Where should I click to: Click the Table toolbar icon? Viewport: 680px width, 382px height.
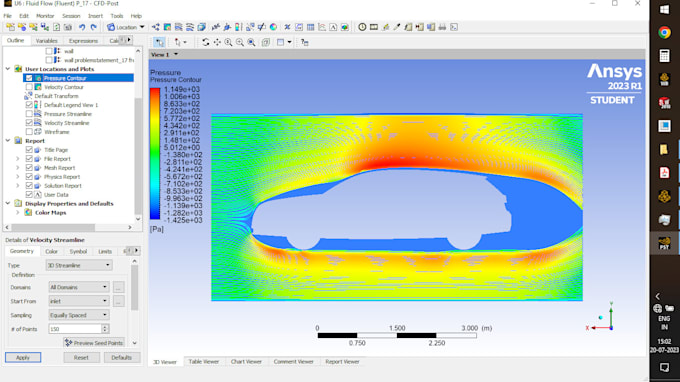pos(311,27)
